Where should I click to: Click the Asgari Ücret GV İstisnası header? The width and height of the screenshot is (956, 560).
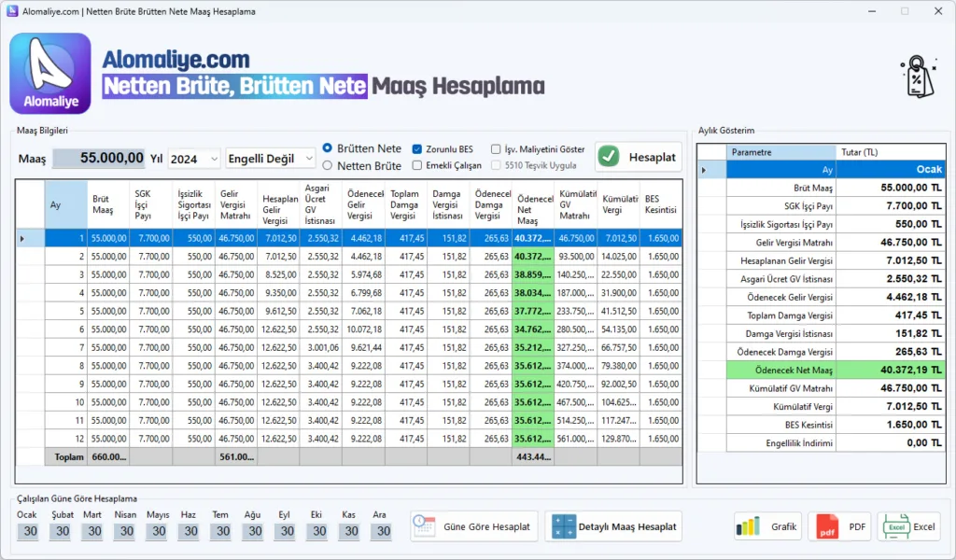pyautogui.click(x=321, y=204)
